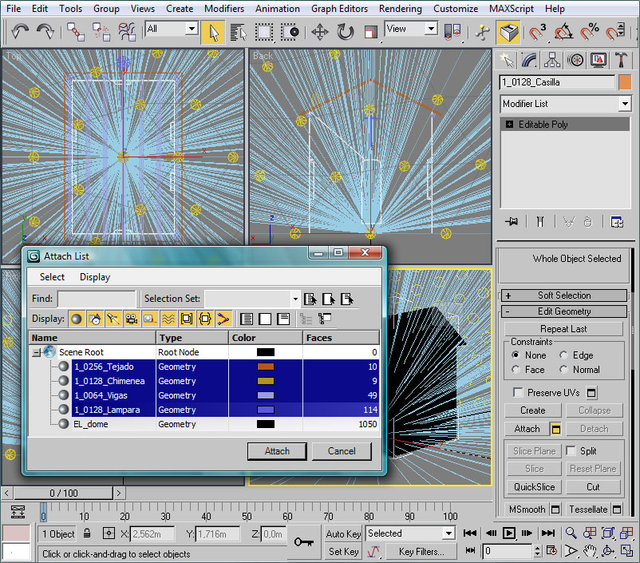Click the Attach button in dialog

[277, 451]
